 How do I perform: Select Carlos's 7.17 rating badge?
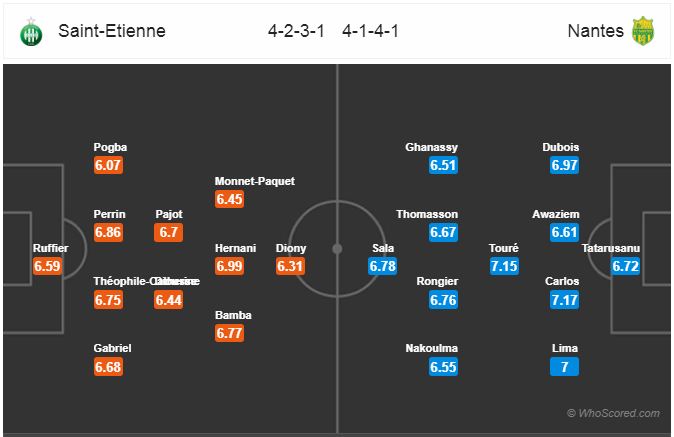coord(564,299)
